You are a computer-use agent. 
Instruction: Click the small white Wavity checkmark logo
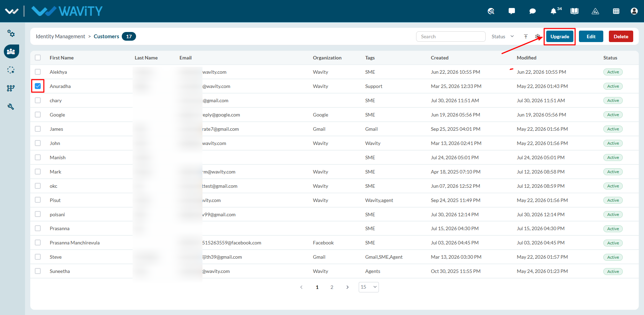(11, 11)
